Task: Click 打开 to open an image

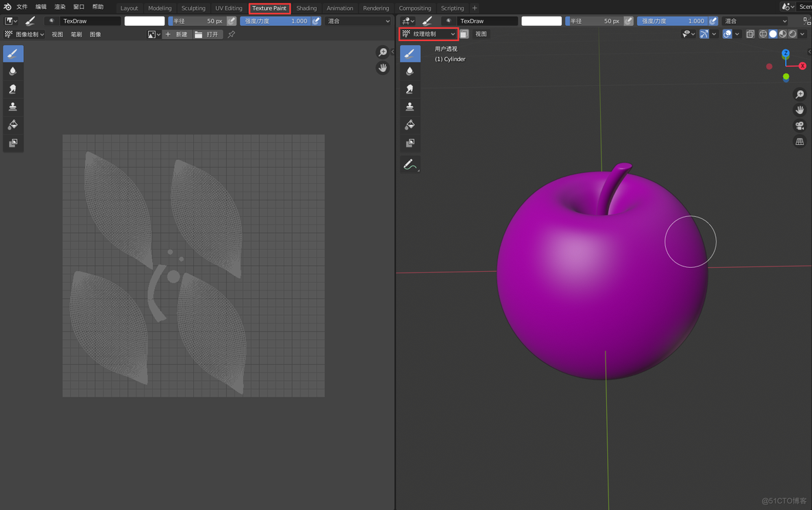Action: point(208,34)
